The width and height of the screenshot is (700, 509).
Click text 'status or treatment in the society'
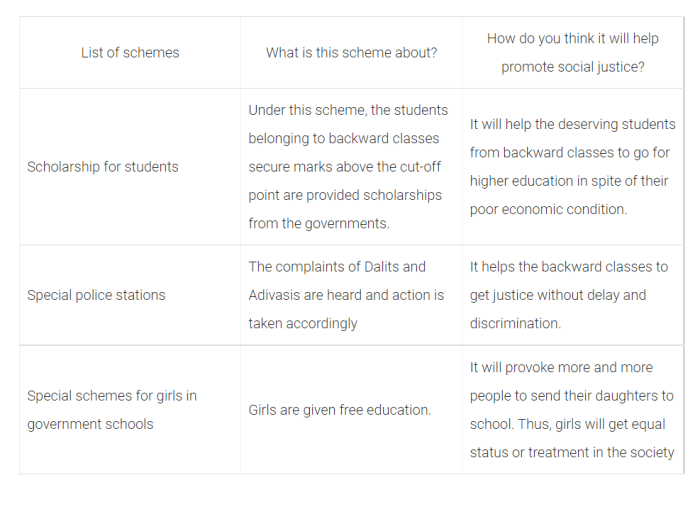pos(572,452)
